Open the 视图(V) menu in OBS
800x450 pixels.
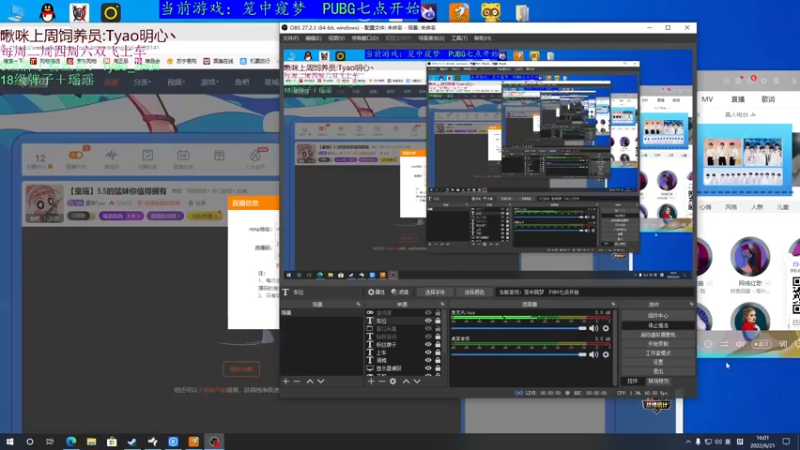(336, 38)
